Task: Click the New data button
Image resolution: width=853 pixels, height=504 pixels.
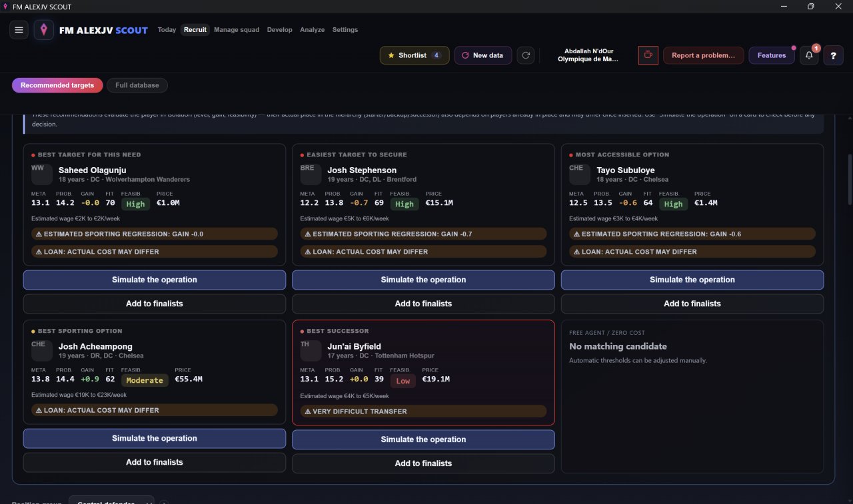Action: point(483,55)
